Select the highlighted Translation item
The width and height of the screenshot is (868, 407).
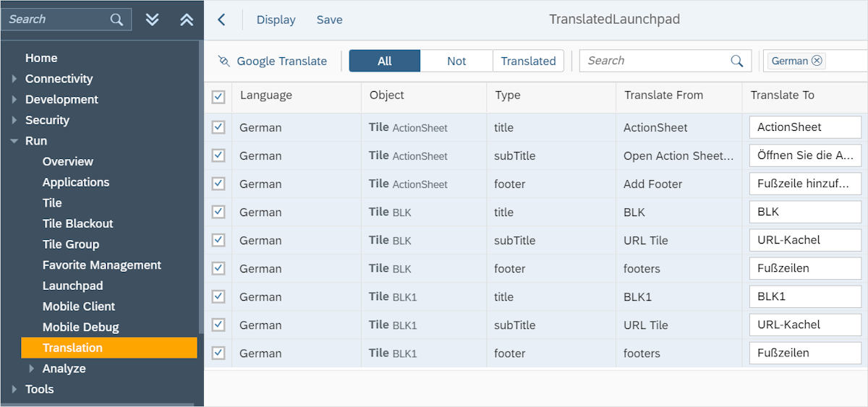click(109, 348)
